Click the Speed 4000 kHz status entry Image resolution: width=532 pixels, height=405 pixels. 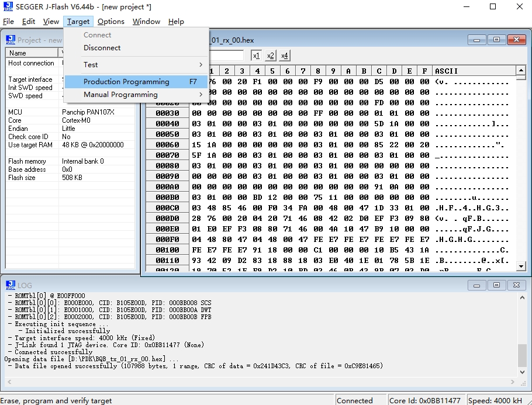tap(499, 400)
